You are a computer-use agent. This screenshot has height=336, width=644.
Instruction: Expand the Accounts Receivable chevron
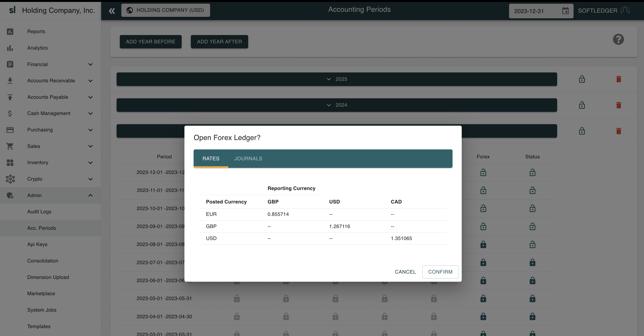click(x=91, y=81)
